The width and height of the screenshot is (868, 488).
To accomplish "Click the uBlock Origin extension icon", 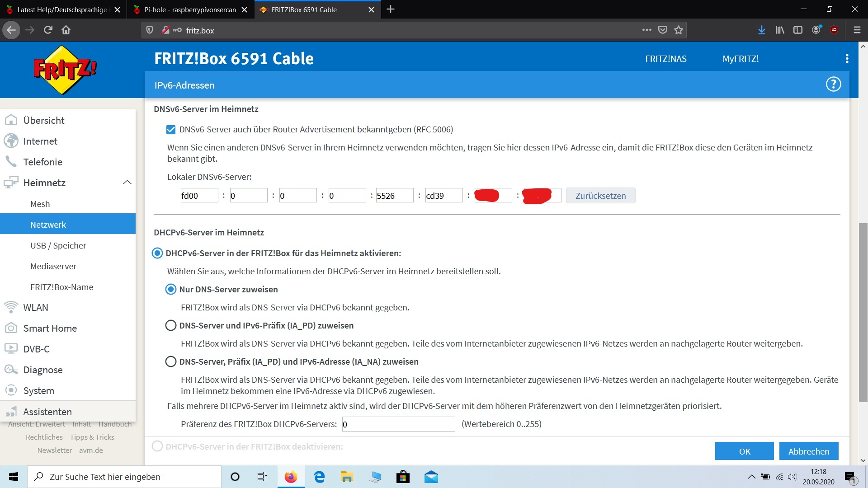I will click(834, 30).
